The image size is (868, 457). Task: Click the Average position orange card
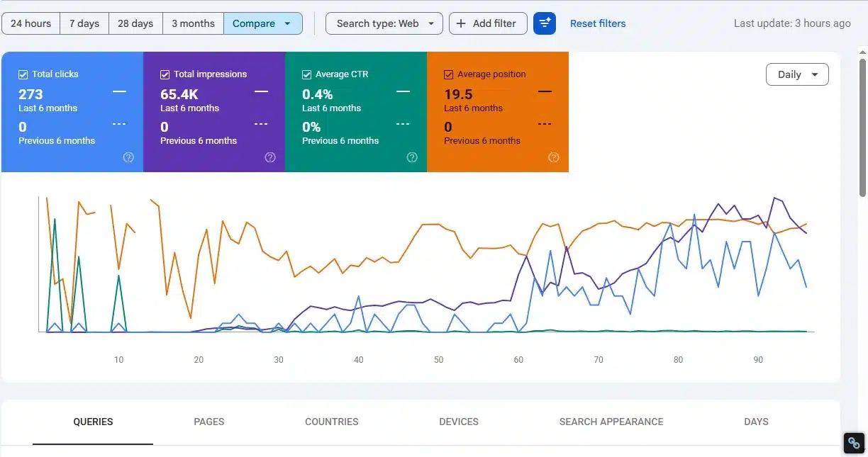click(x=498, y=112)
